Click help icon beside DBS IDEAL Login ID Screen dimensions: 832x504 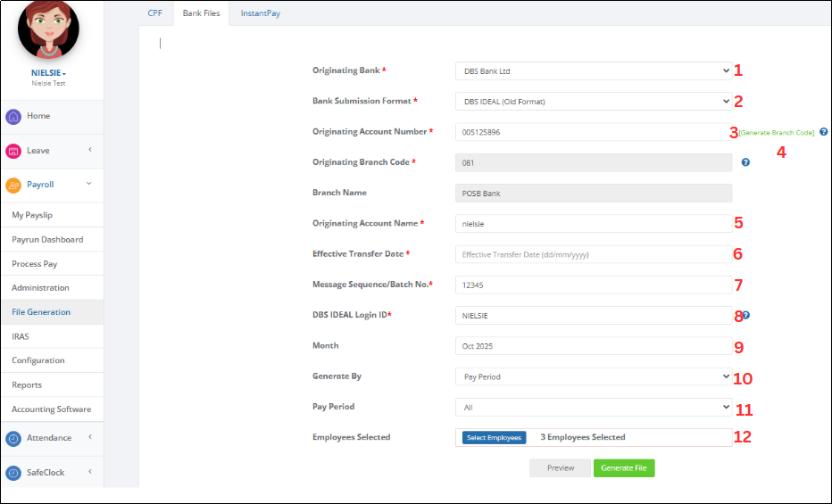pos(746,315)
